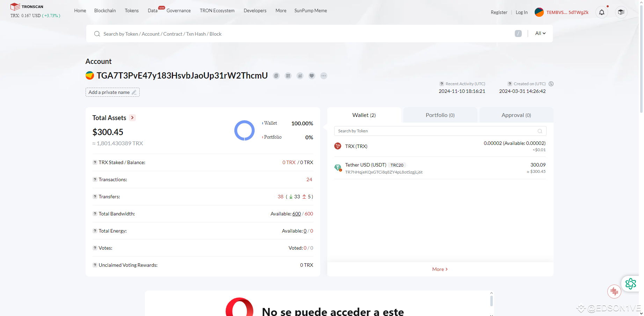Click the available energy value 0
This screenshot has height=316, width=644.
pos(305,231)
